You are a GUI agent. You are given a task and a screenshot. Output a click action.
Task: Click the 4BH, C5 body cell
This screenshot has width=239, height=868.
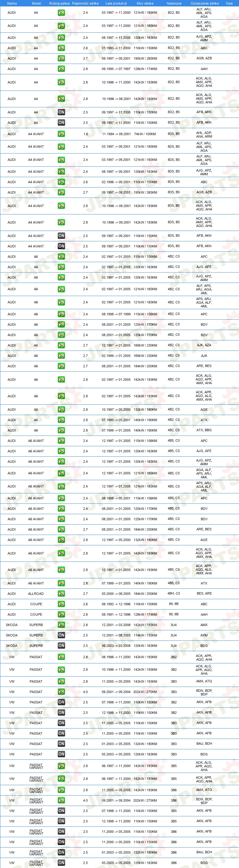point(174,593)
